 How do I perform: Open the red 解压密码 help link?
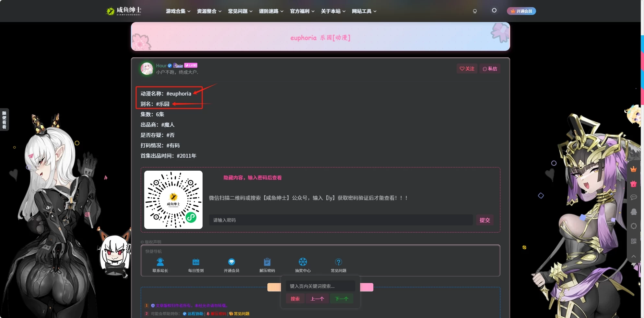217,313
